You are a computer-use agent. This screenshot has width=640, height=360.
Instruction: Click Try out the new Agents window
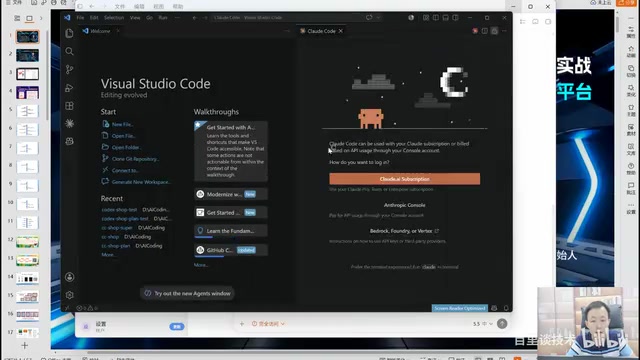point(188,293)
